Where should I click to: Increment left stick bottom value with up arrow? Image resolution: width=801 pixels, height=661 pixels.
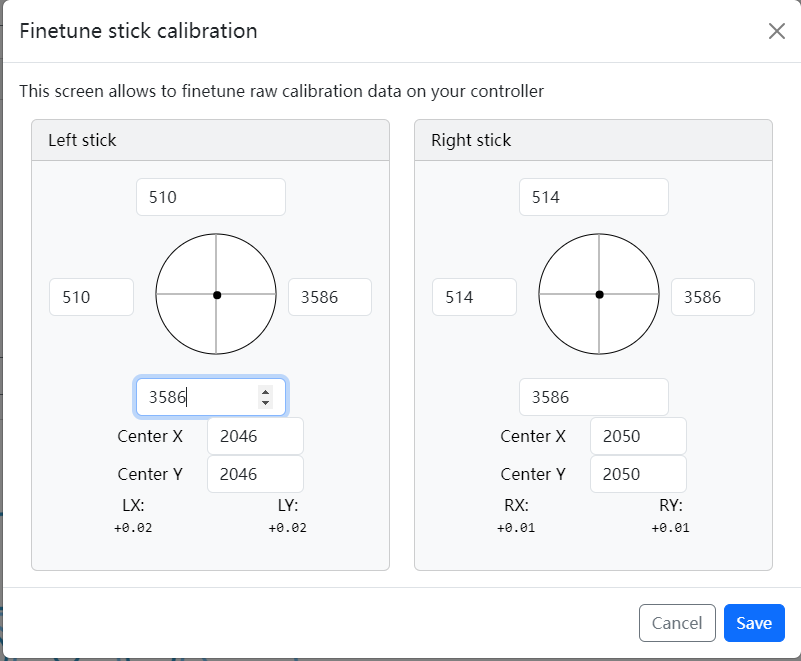265,392
